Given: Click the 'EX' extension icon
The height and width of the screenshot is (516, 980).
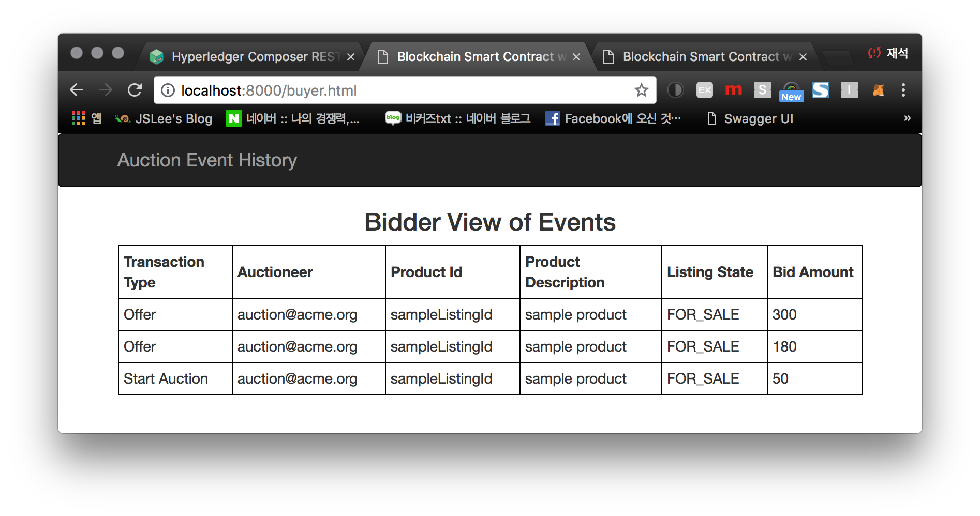Looking at the screenshot, I should [x=704, y=89].
